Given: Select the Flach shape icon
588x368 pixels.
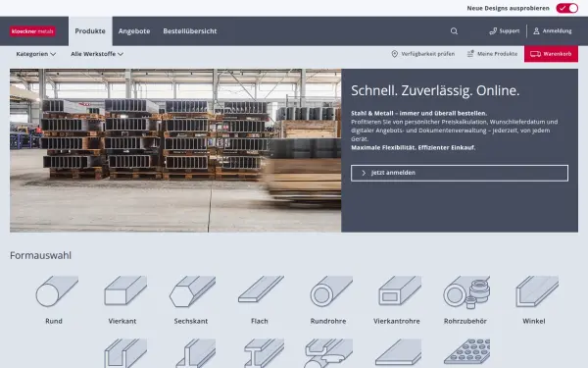Looking at the screenshot, I should click(261, 289).
